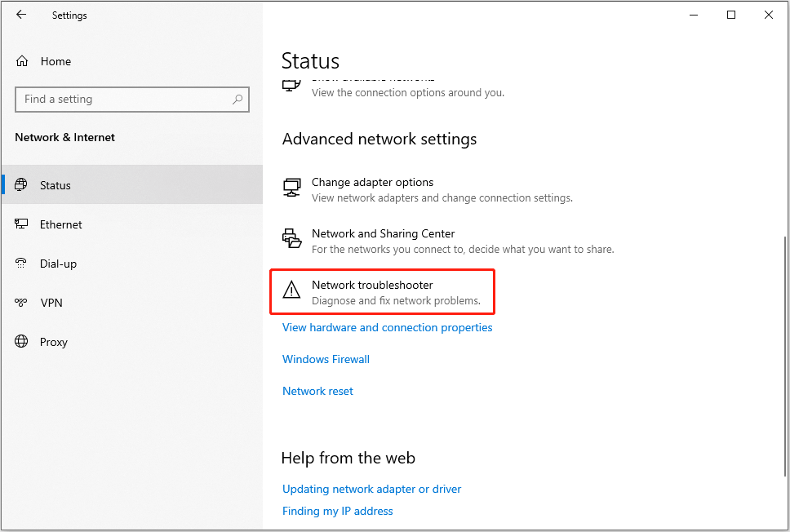
Task: Click the VPN icon
Action: point(22,303)
